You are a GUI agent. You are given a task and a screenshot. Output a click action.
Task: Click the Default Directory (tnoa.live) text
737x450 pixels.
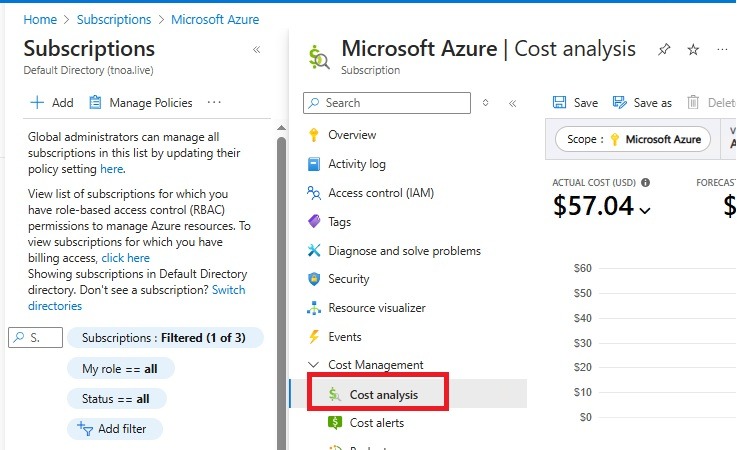pos(88,70)
